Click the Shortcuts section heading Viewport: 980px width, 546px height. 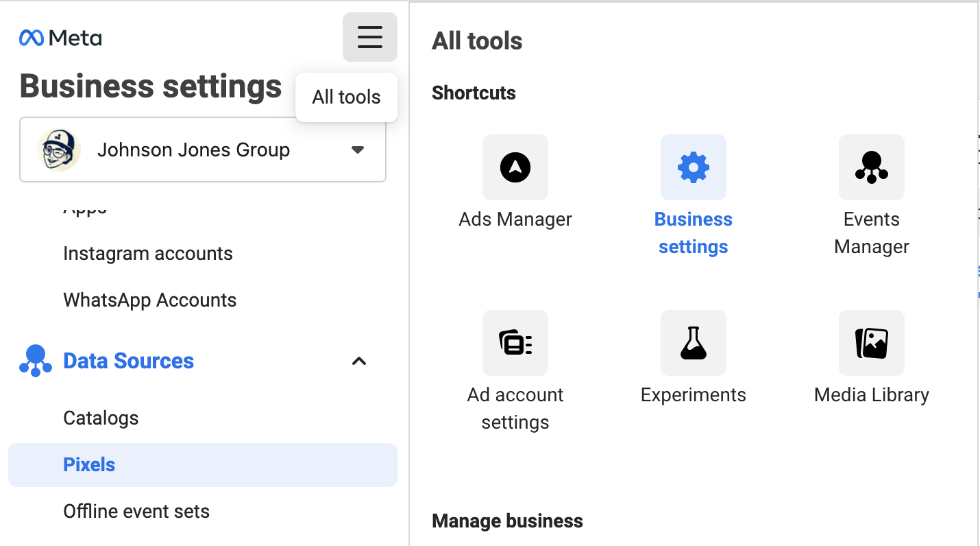pyautogui.click(x=474, y=93)
